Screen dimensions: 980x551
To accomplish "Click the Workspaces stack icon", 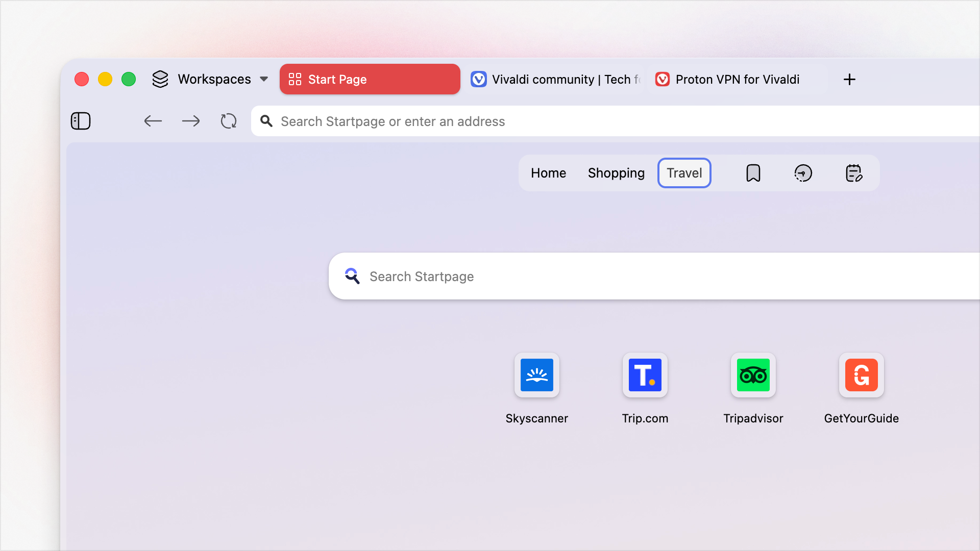I will 160,79.
